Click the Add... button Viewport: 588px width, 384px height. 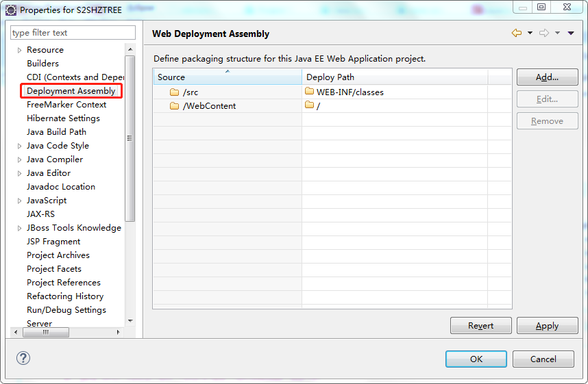coord(547,77)
